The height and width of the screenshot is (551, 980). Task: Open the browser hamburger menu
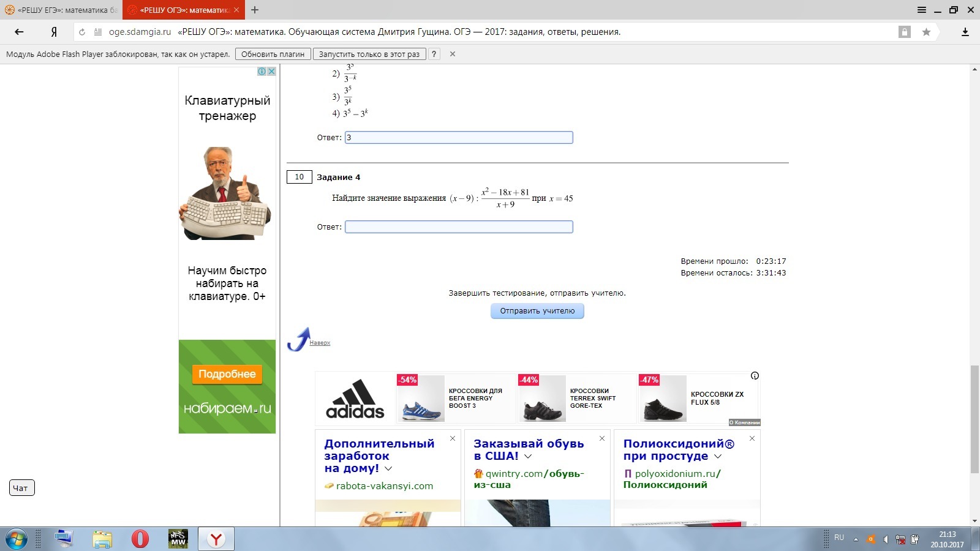(921, 10)
